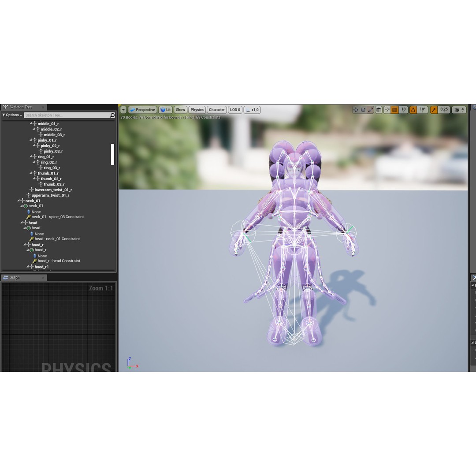Toggle rotation snapping triangle icon
The height and width of the screenshot is (476, 476).
click(413, 110)
